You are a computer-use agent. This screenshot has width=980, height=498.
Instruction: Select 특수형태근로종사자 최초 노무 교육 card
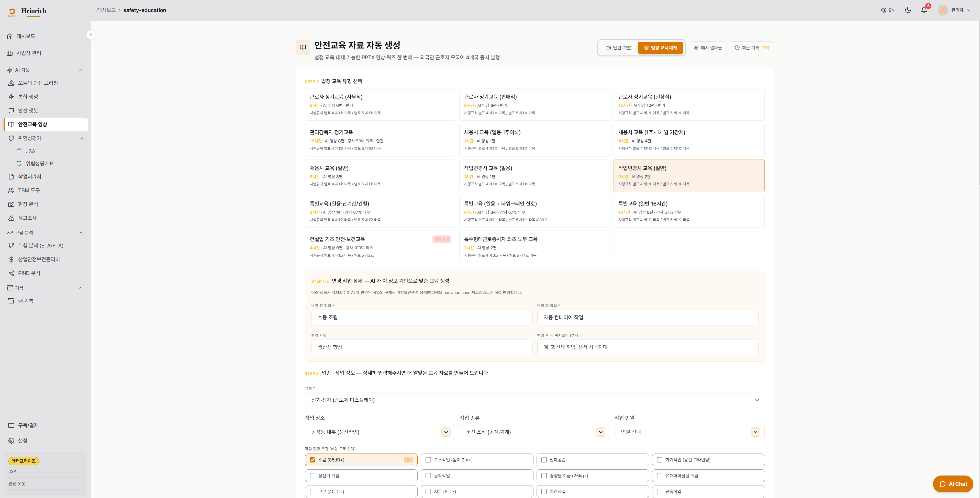pyautogui.click(x=534, y=247)
